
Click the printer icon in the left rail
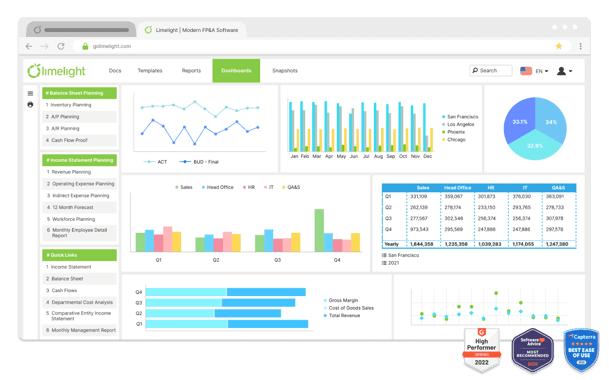pyautogui.click(x=30, y=105)
